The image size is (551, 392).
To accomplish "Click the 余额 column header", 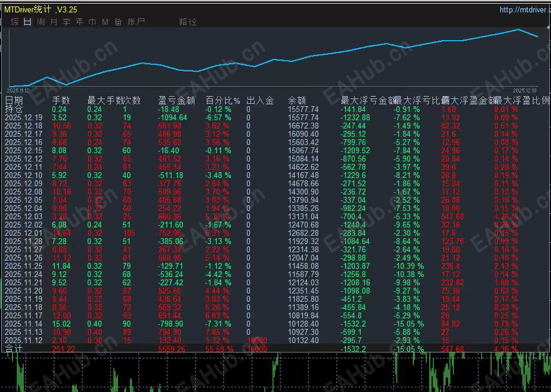I will click(x=297, y=101).
